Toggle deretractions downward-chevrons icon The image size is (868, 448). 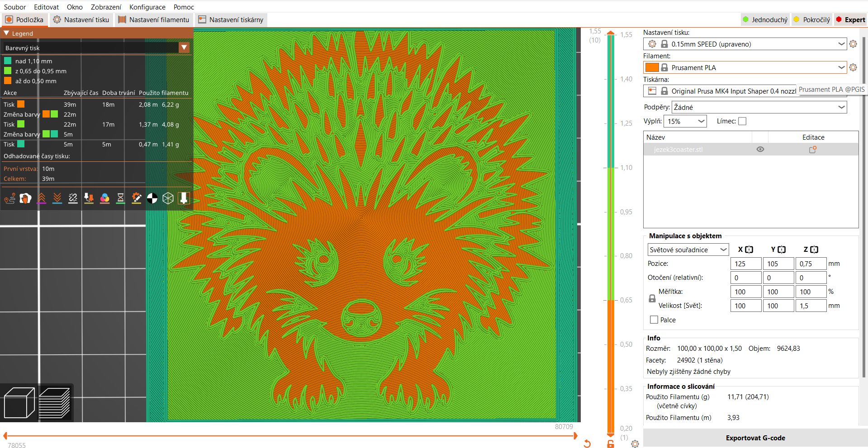(57, 198)
